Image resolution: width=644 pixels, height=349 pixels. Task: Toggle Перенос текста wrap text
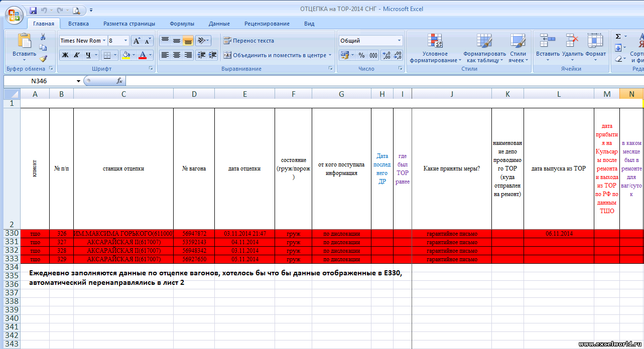(x=249, y=41)
